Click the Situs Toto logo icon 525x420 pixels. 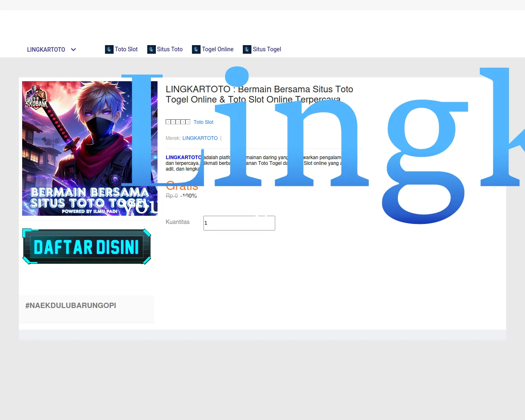click(x=151, y=49)
